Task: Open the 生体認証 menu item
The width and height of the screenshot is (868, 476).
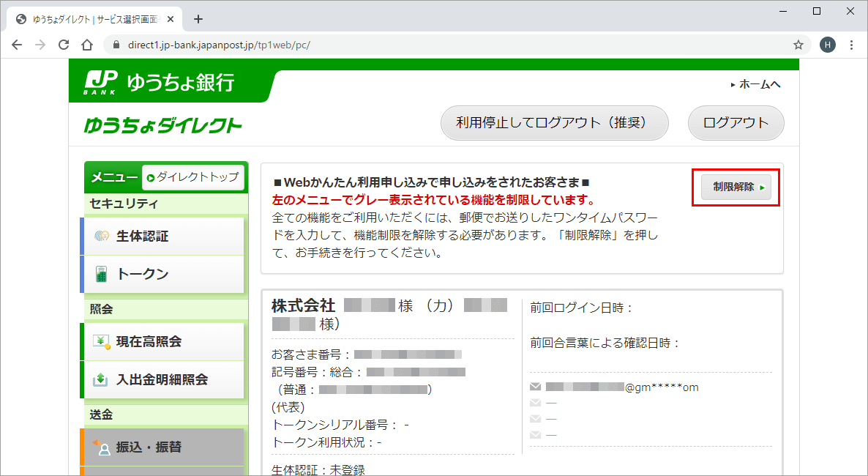Action: point(162,237)
